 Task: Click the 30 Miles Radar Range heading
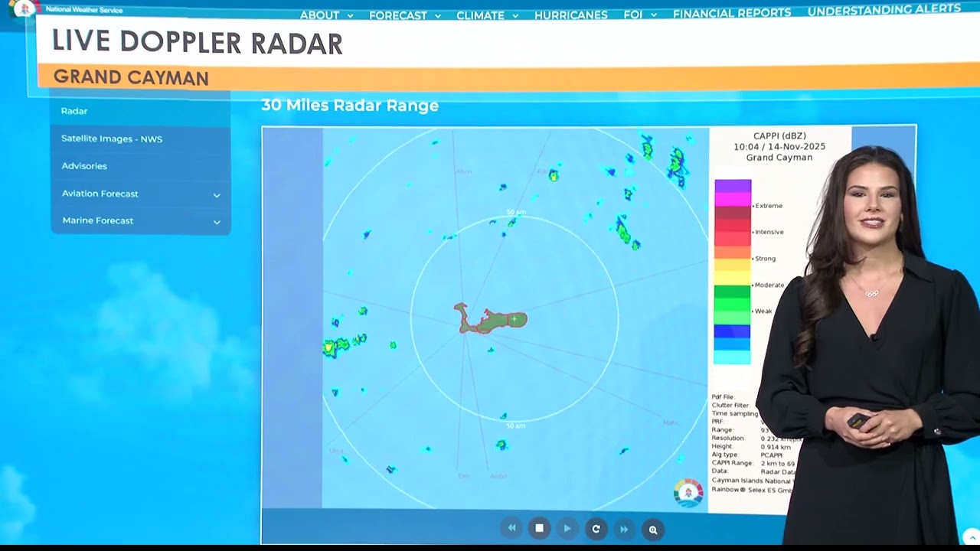click(350, 106)
